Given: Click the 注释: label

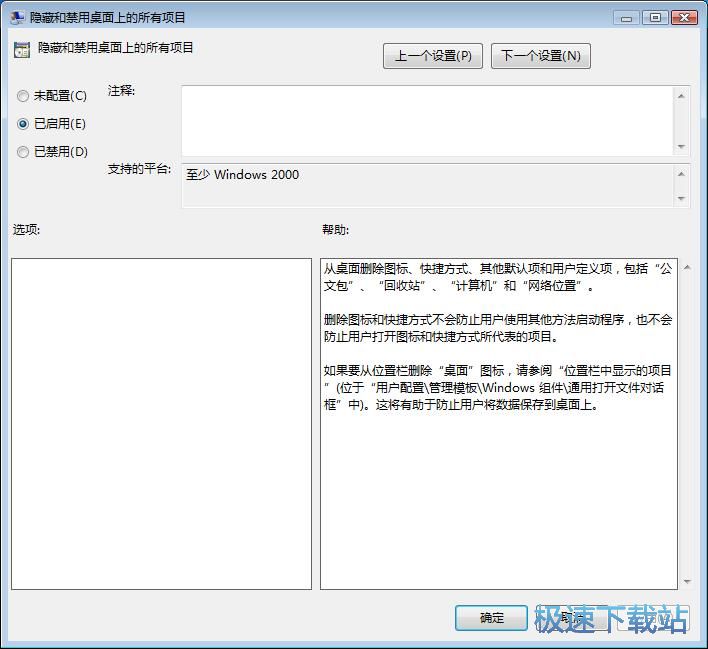Looking at the screenshot, I should point(121,91).
